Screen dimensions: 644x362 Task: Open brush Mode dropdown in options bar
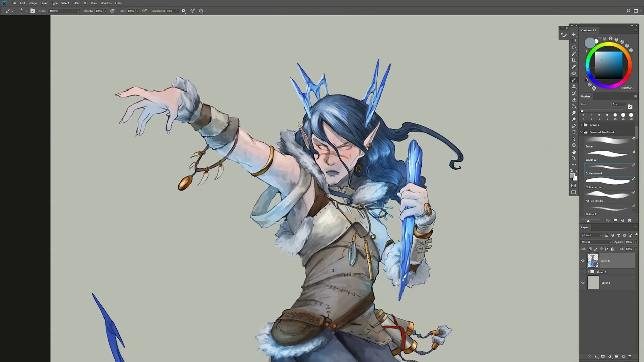click(x=64, y=11)
